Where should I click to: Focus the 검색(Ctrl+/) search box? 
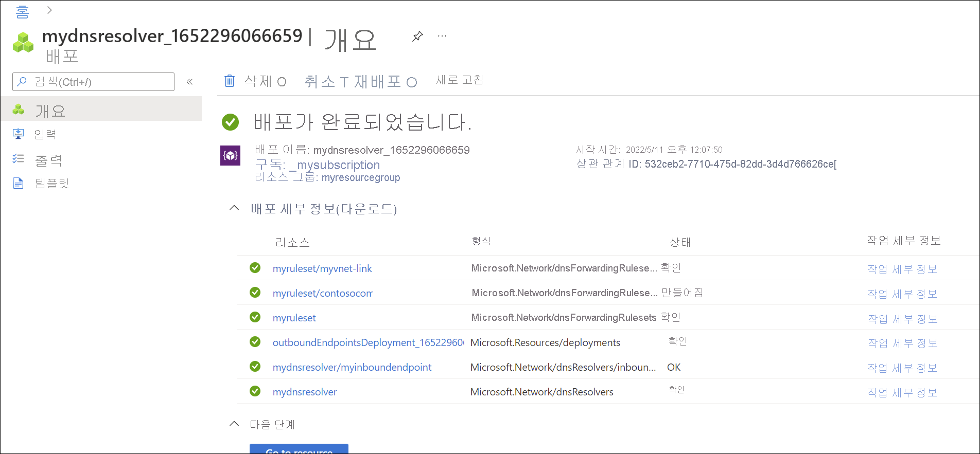point(93,82)
